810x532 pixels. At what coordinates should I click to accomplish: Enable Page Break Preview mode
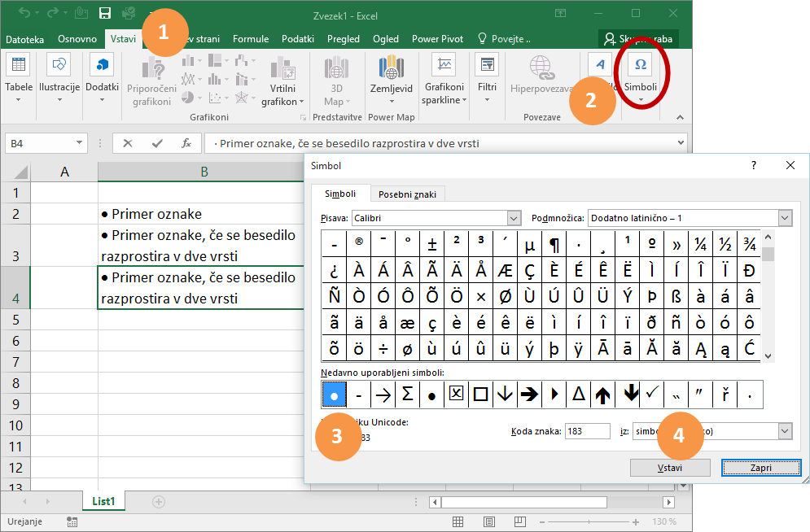[x=519, y=521]
